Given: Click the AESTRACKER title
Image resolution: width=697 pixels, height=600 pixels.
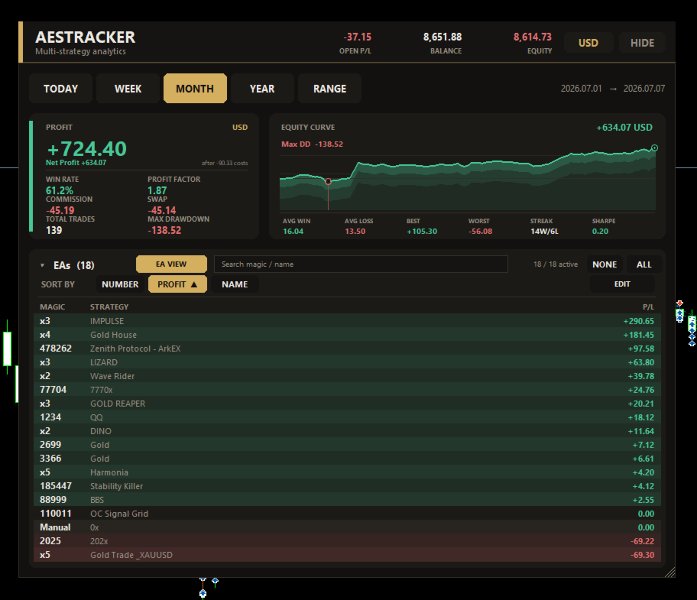Looking at the screenshot, I should pyautogui.click(x=85, y=37).
